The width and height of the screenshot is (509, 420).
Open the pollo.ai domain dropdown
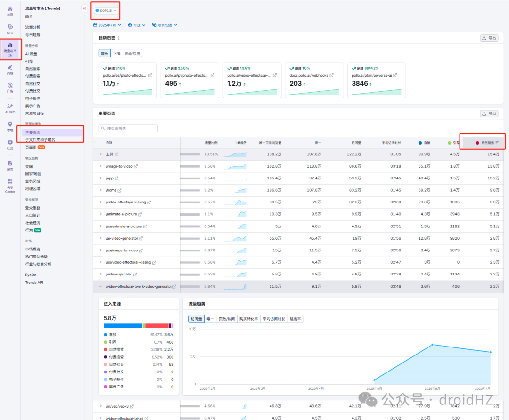click(x=106, y=10)
